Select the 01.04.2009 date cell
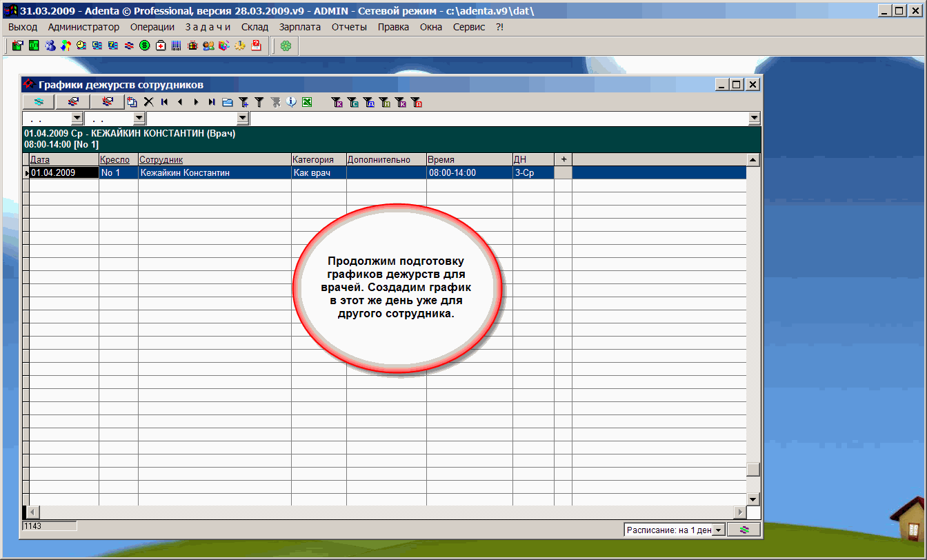927x560 pixels. [x=63, y=173]
